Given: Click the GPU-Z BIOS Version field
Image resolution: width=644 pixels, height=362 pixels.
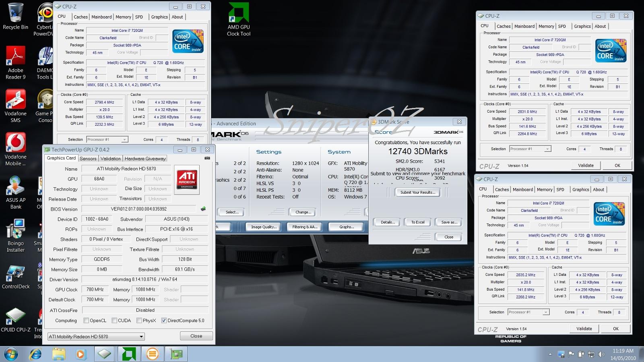Looking at the screenshot, I should coord(139,209).
